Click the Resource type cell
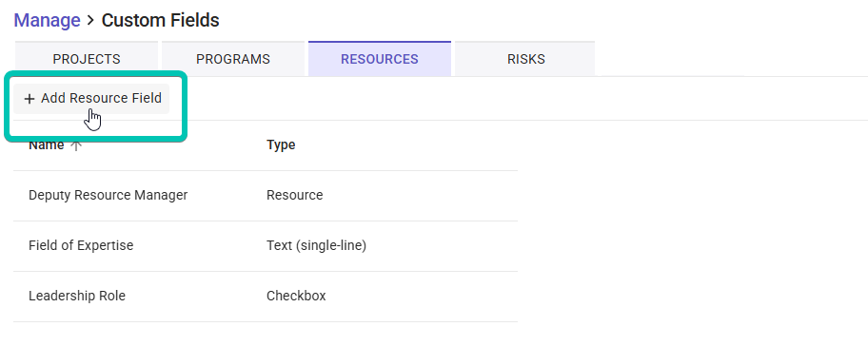 click(294, 195)
